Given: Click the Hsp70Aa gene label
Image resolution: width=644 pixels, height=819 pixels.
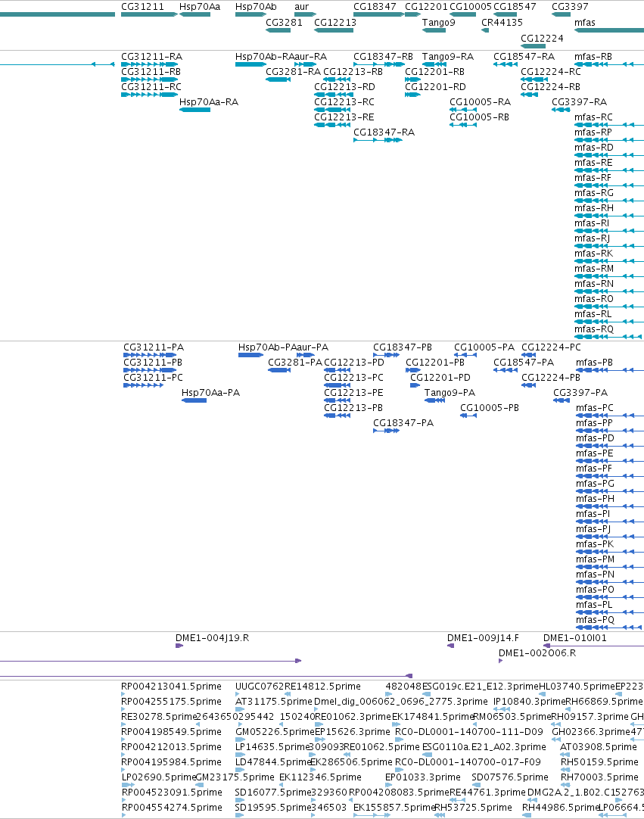Looking at the screenshot, I should 200,7.
